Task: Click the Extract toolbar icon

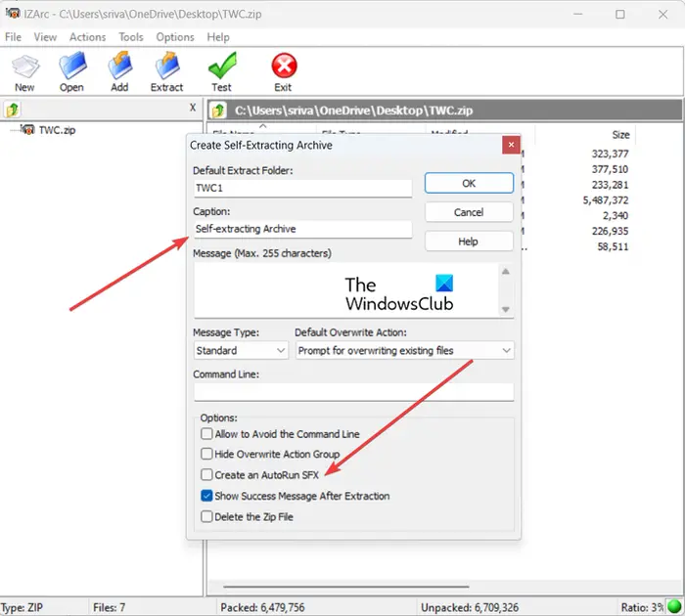Action: (167, 72)
